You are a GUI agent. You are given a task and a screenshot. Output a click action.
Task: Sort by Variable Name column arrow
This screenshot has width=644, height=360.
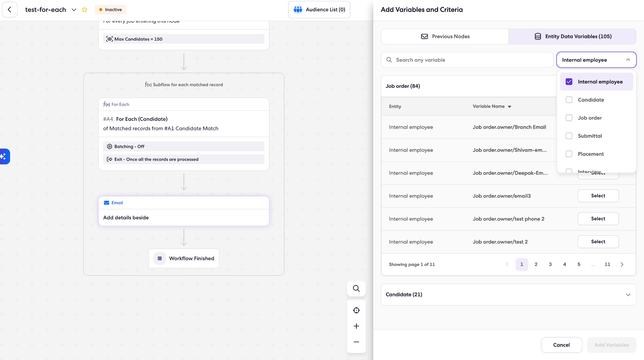509,107
